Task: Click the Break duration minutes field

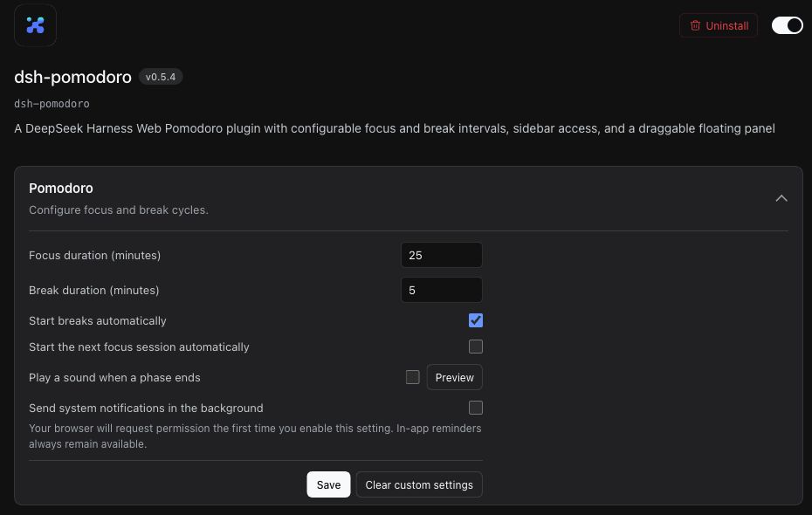Action: pos(441,290)
